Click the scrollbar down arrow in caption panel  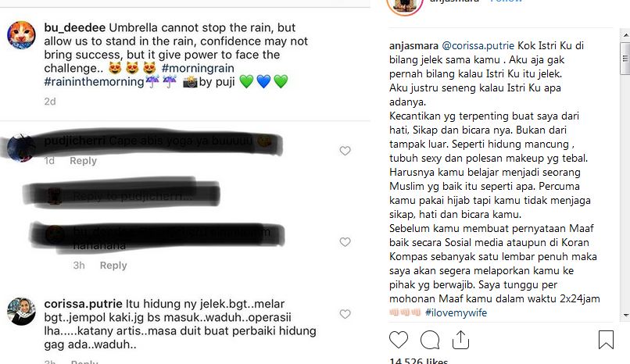[x=625, y=316]
